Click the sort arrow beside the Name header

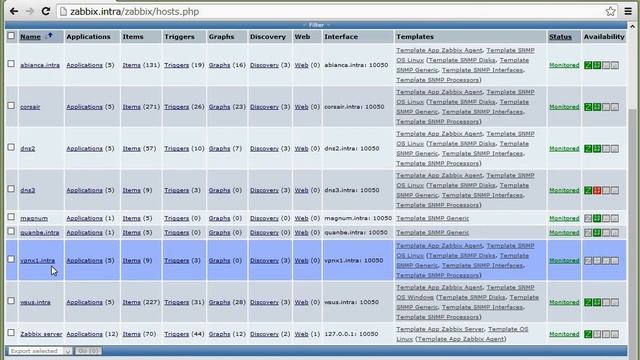pos(50,36)
